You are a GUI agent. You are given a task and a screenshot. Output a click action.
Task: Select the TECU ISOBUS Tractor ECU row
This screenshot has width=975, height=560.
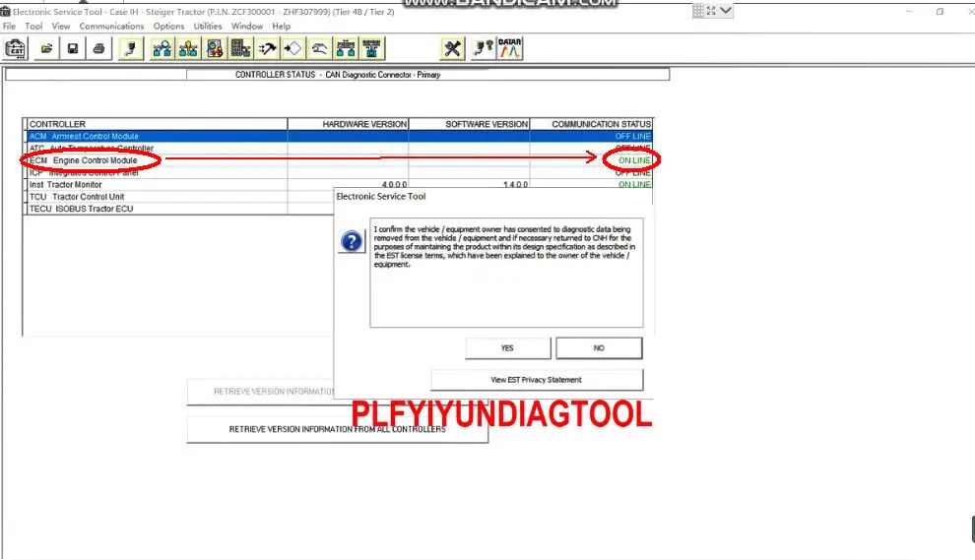pyautogui.click(x=180, y=209)
